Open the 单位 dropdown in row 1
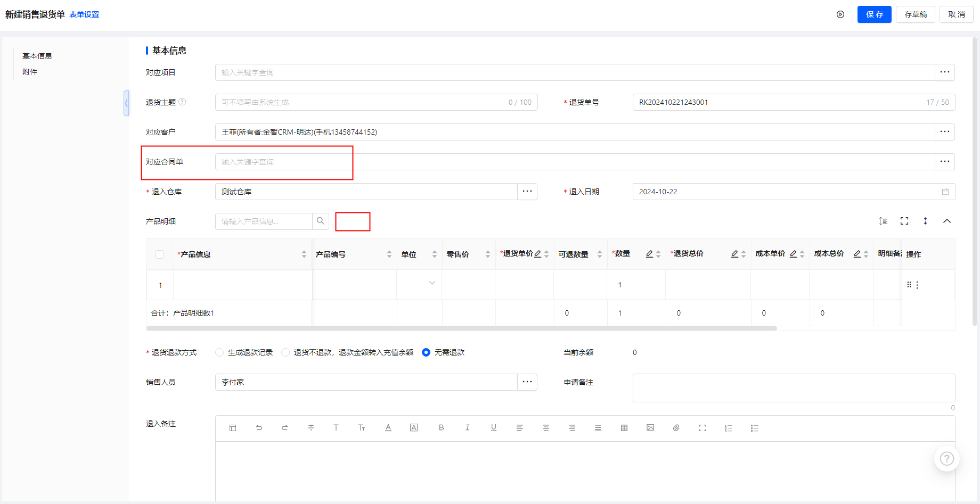This screenshot has height=504, width=980. coord(432,283)
